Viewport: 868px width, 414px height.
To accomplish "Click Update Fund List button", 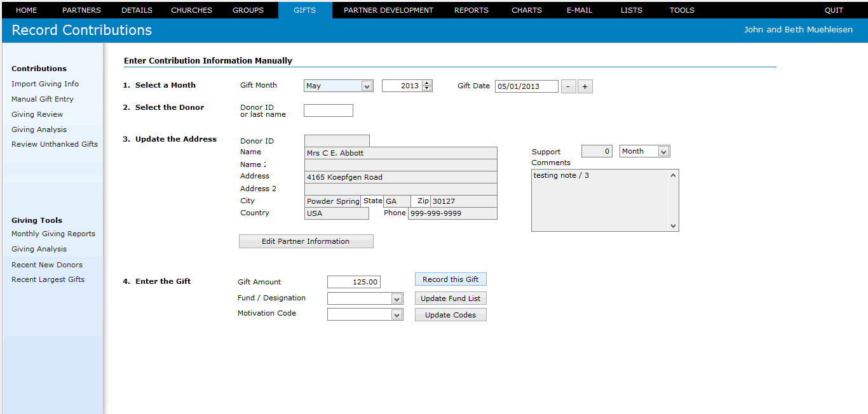I will [451, 298].
